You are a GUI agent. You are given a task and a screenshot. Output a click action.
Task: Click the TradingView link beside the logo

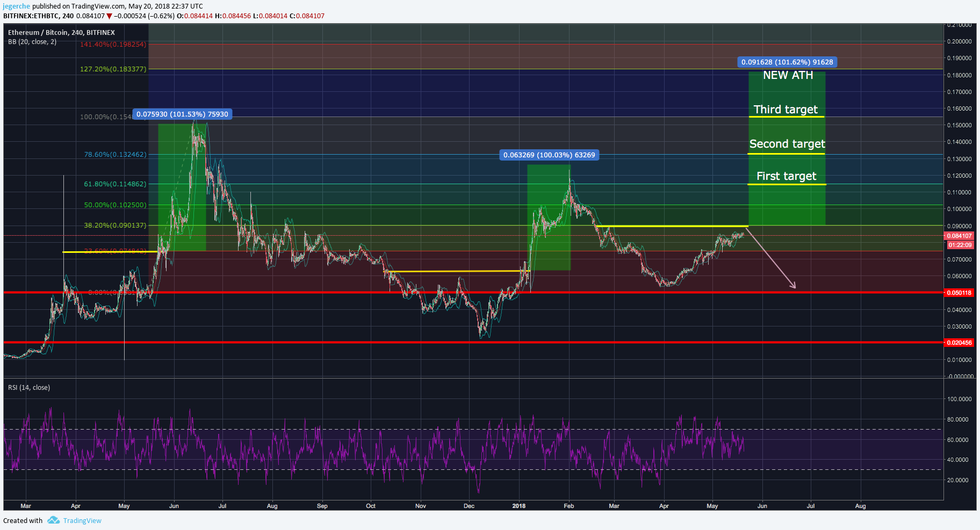point(82,520)
